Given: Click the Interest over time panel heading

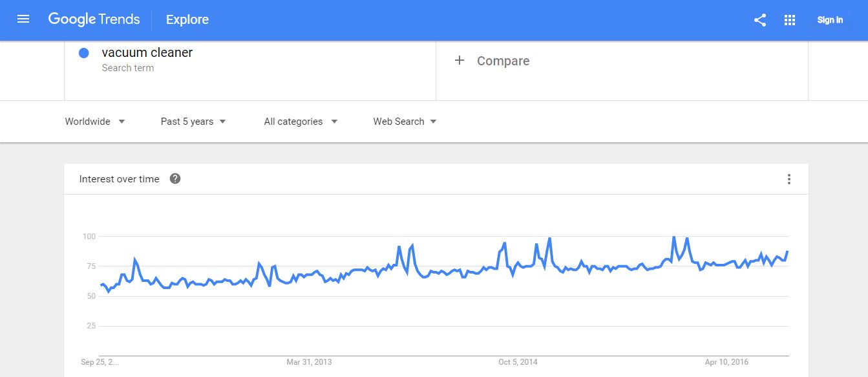Looking at the screenshot, I should click(118, 178).
